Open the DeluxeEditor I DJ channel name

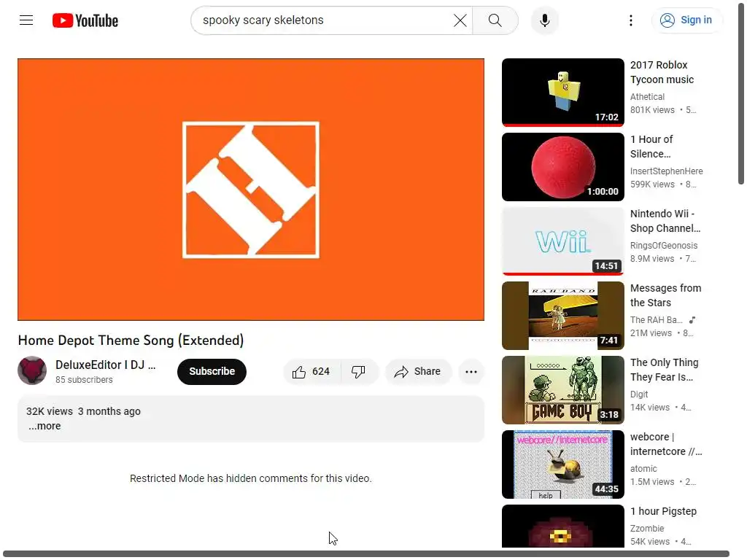coord(105,365)
